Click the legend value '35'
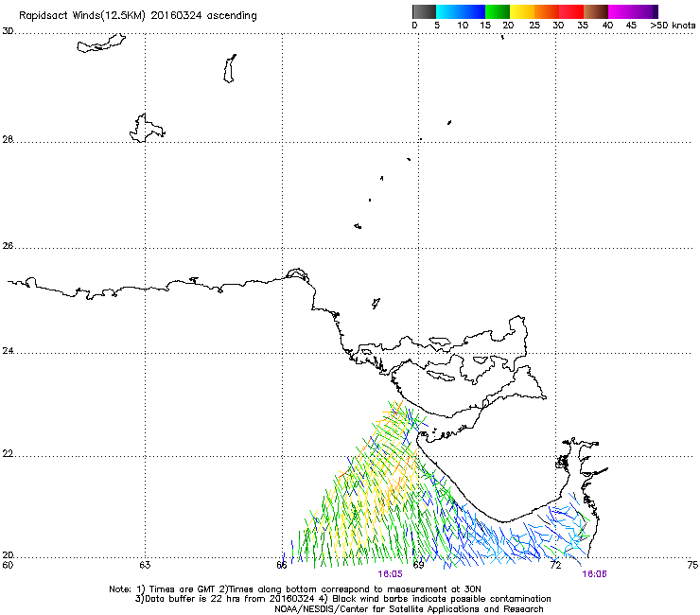700x615 pixels. [583, 26]
